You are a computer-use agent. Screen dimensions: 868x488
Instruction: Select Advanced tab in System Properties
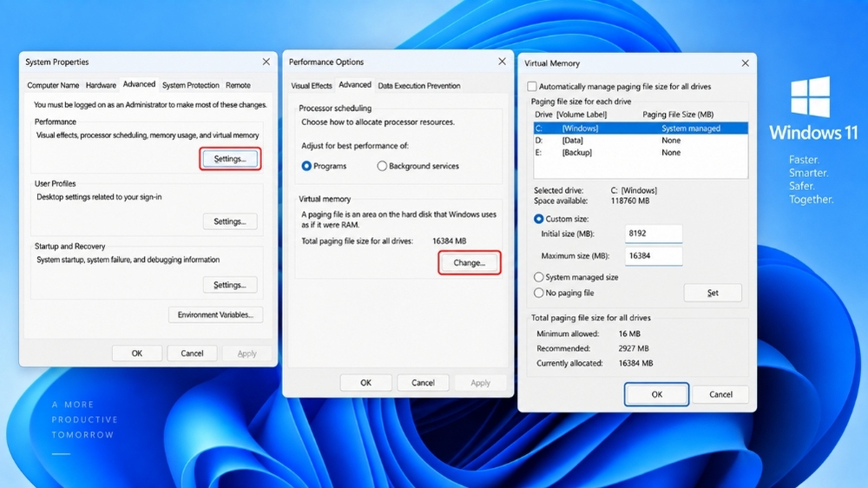click(139, 84)
